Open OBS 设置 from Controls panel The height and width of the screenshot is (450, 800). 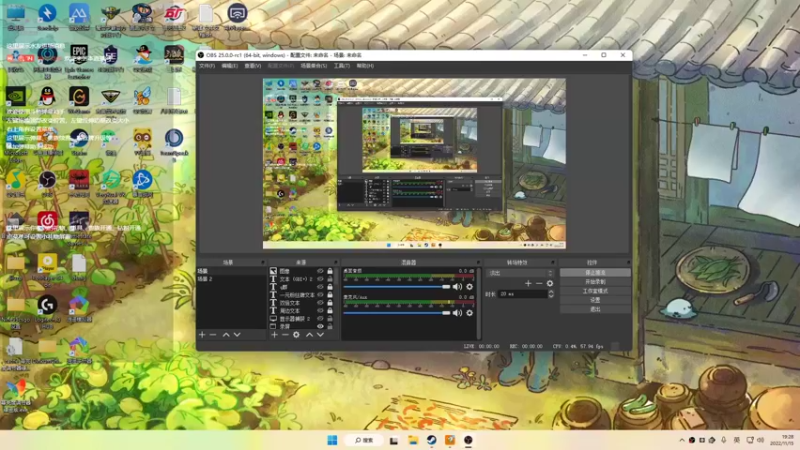pyautogui.click(x=595, y=300)
